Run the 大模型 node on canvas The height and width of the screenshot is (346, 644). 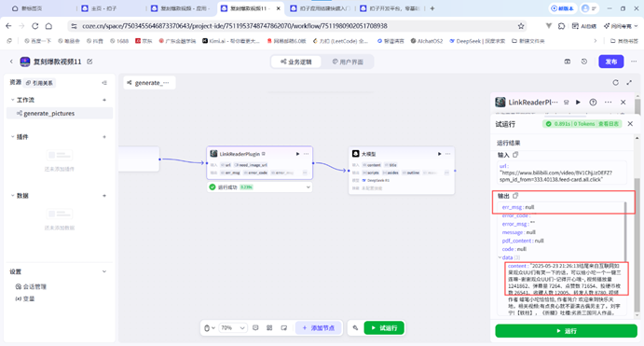[x=440, y=154]
